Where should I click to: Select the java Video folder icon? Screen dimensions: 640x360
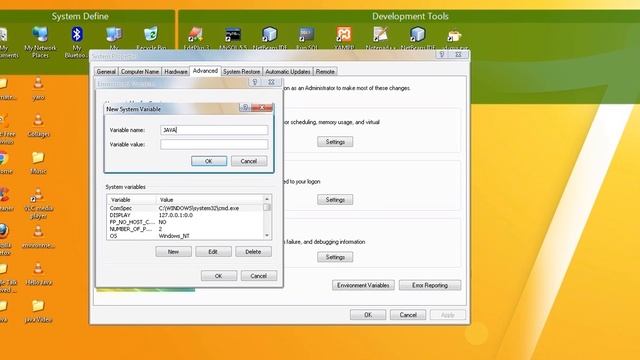[x=38, y=311]
